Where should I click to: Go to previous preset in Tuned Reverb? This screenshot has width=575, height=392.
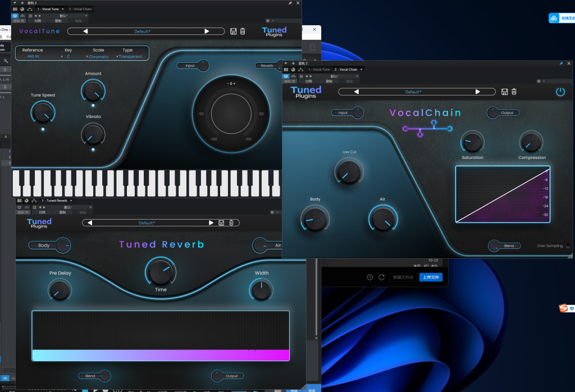pyautogui.click(x=90, y=223)
